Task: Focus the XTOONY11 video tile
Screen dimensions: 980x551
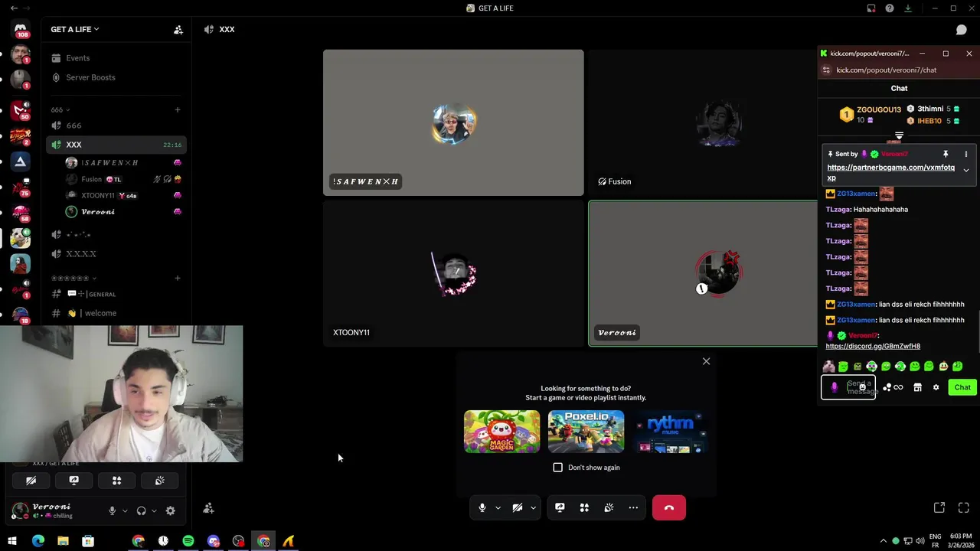Action: click(x=453, y=273)
